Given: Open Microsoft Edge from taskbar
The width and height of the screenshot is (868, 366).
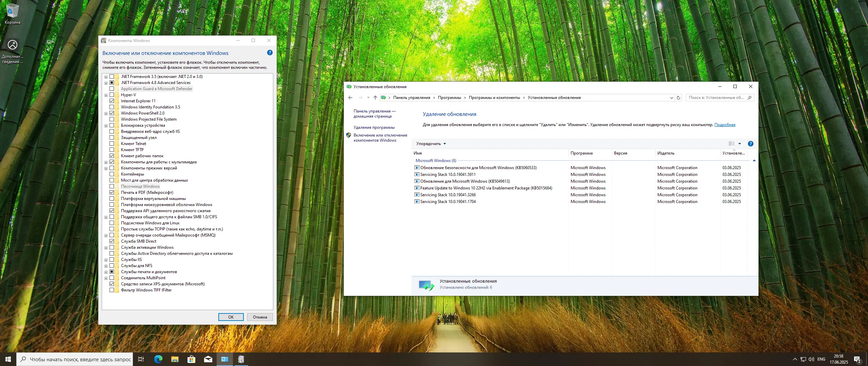Looking at the screenshot, I should pyautogui.click(x=158, y=359).
